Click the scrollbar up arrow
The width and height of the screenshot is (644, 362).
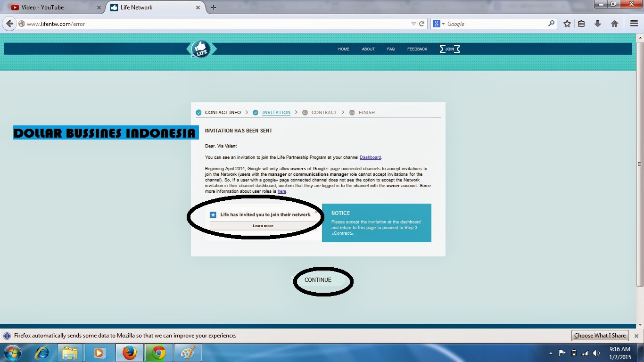tap(640, 37)
